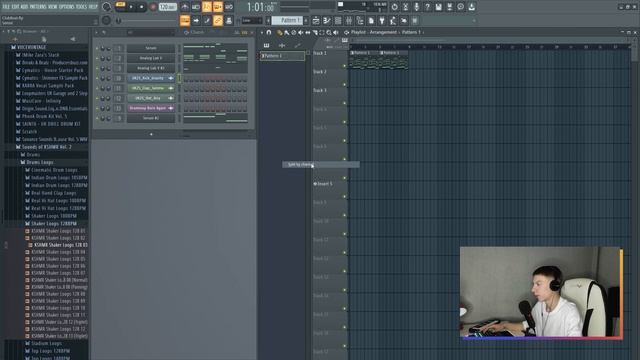
Task: Open the VIEW menu
Action: [x=53, y=7]
